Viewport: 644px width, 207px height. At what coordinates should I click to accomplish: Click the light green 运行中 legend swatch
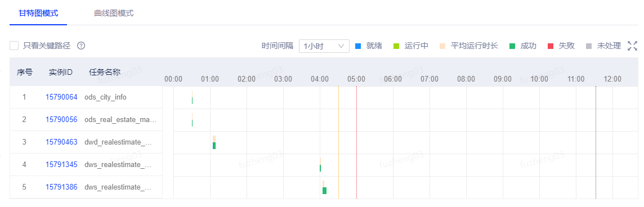pos(396,46)
